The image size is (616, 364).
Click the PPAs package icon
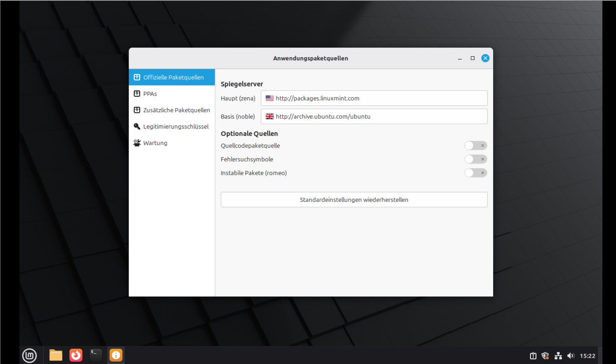tap(137, 94)
